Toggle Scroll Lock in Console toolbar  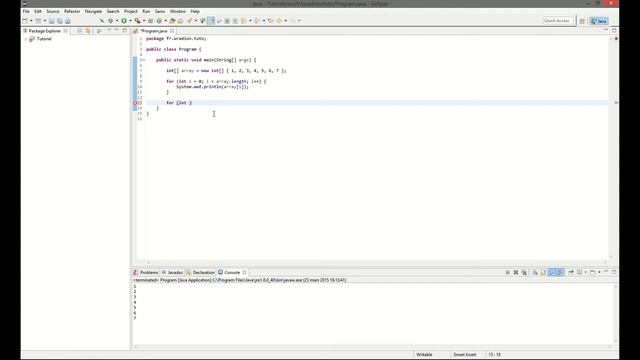[543, 272]
